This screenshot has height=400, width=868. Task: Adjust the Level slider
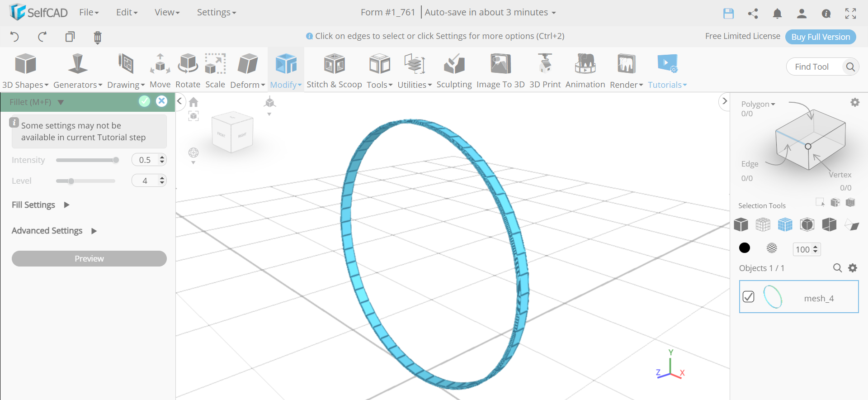coord(86,181)
